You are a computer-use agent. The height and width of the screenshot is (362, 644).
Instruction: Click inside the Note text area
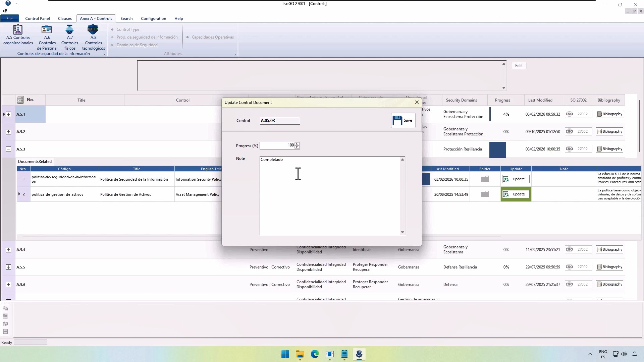pyautogui.click(x=330, y=196)
